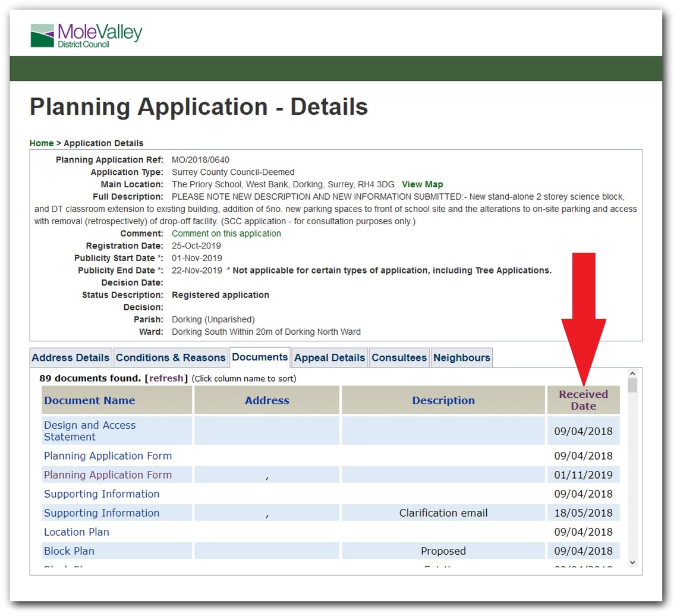Open the Consultees tab
Screen dimensions: 677x616
(x=399, y=358)
